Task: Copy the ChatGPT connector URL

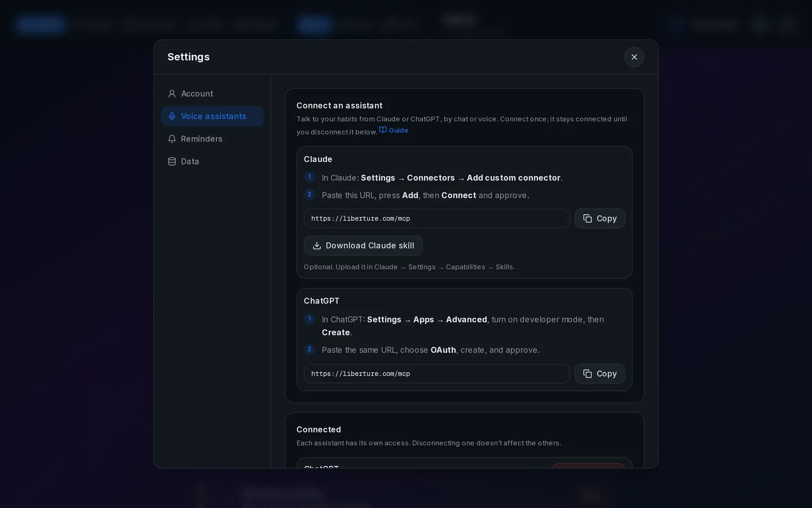Action: coord(599,374)
